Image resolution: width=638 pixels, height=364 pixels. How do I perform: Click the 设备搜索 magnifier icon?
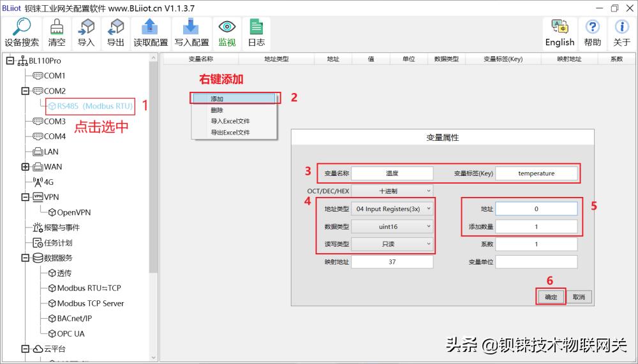(x=22, y=27)
